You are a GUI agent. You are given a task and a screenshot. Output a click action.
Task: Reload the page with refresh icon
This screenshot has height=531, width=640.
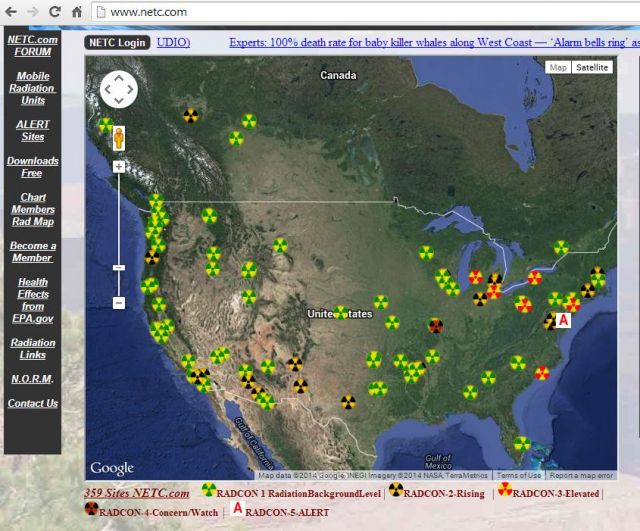pyautogui.click(x=55, y=12)
